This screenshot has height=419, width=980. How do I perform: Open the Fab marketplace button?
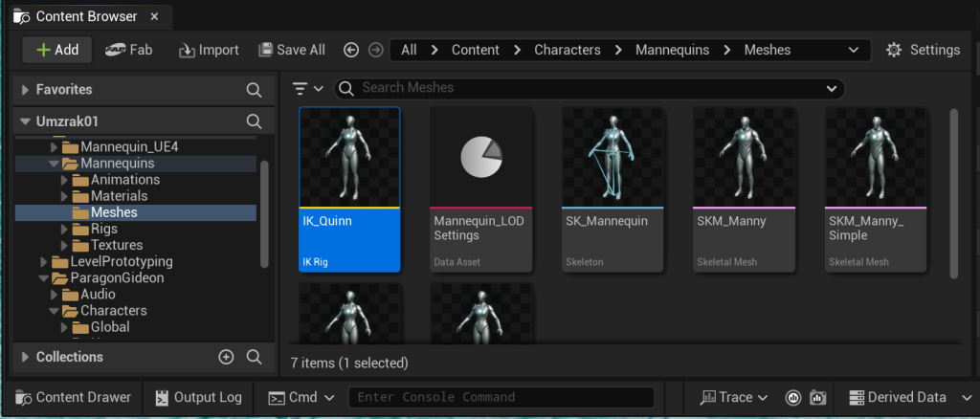129,50
